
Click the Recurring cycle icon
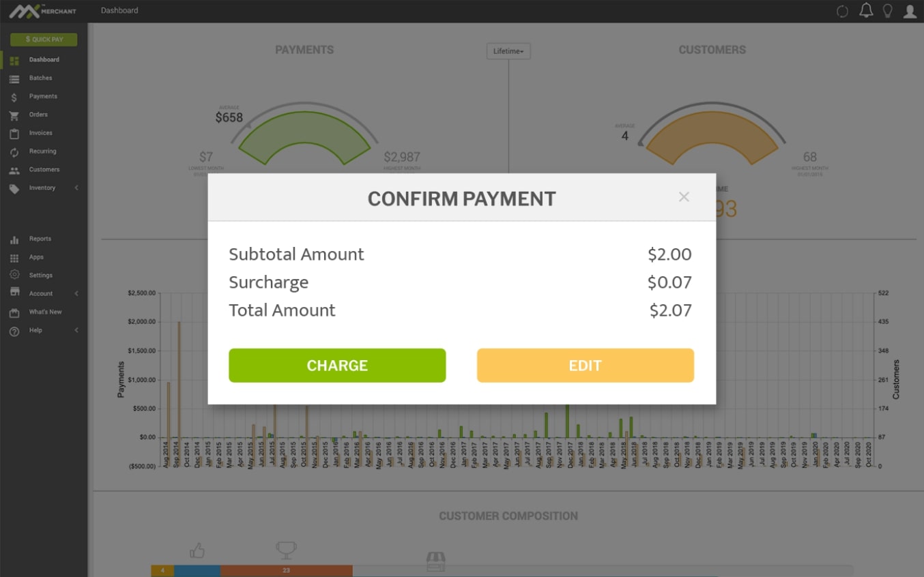tap(14, 152)
